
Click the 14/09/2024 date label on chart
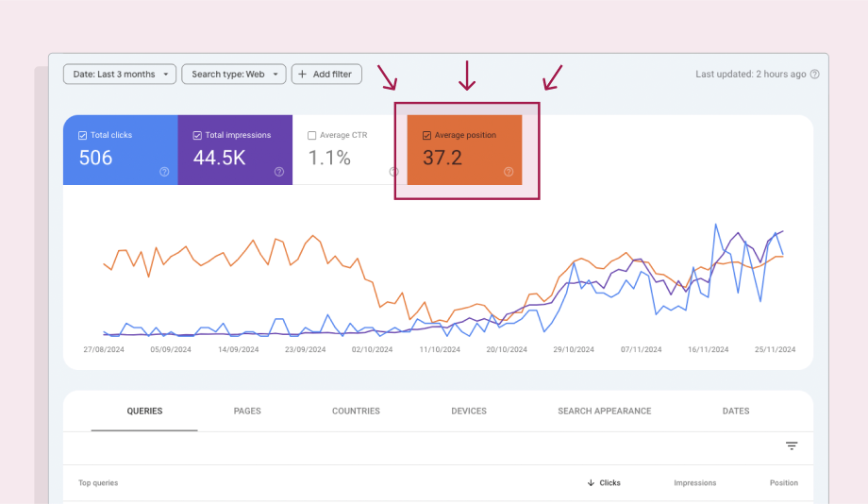point(238,349)
